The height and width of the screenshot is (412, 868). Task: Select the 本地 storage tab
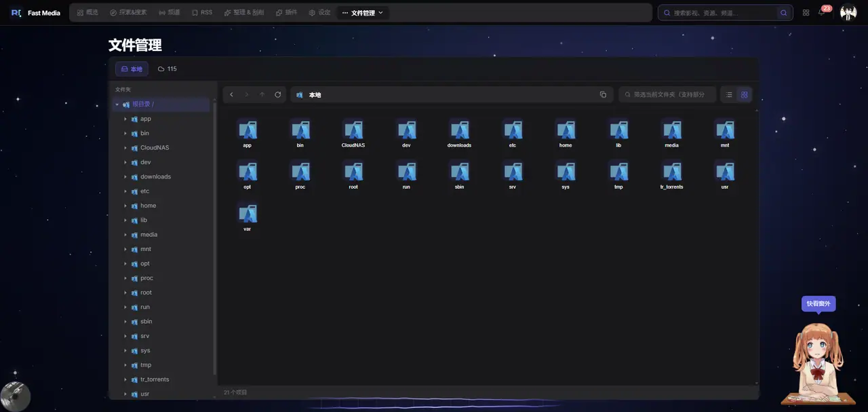tap(132, 69)
